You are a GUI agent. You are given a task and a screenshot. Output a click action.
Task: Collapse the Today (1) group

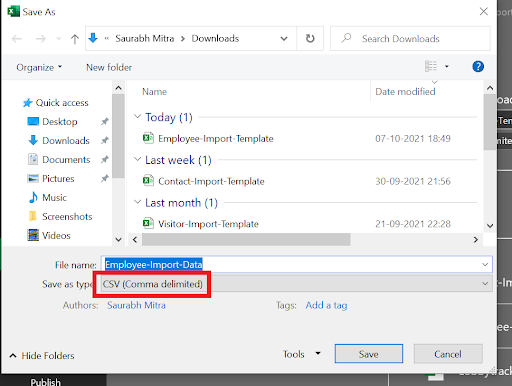click(x=137, y=117)
